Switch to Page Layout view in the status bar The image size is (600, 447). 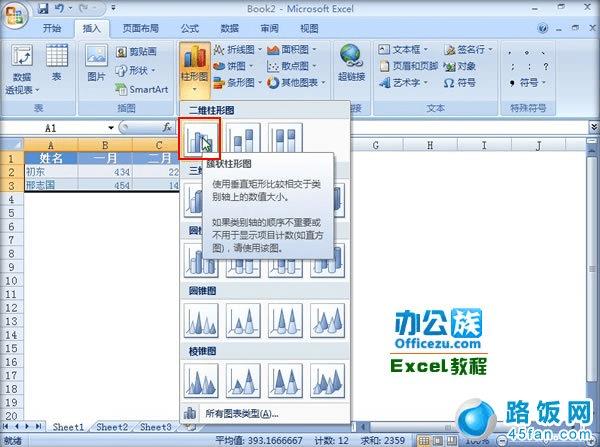tap(438, 440)
